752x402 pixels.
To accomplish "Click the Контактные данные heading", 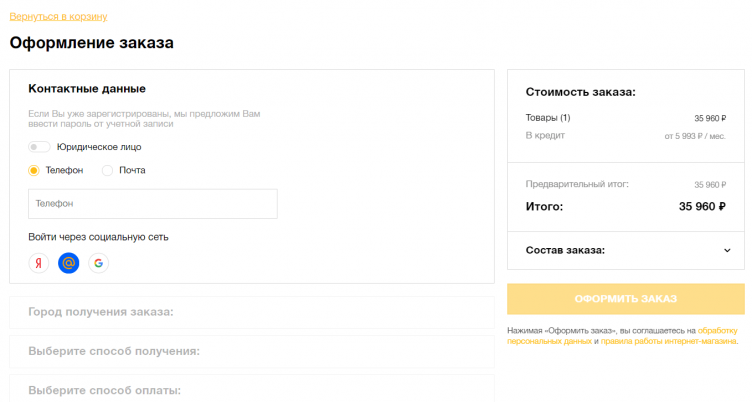I will coord(87,89).
